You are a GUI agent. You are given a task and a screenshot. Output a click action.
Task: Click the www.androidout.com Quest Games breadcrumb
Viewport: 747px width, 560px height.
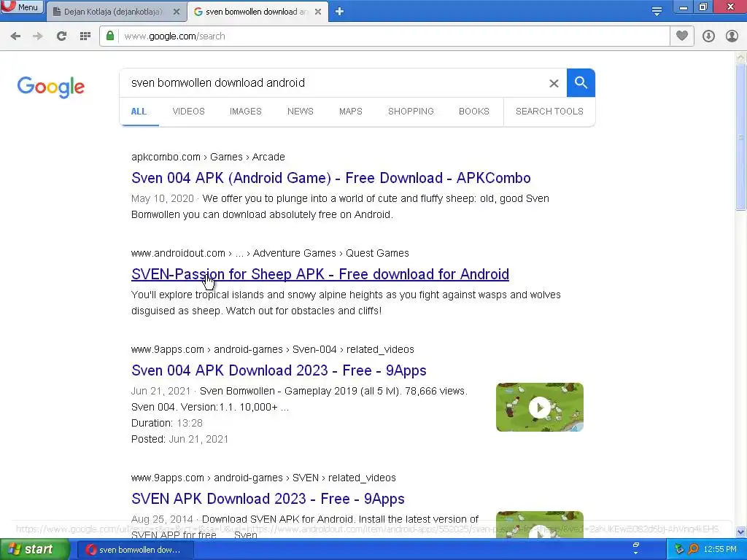tap(270, 253)
